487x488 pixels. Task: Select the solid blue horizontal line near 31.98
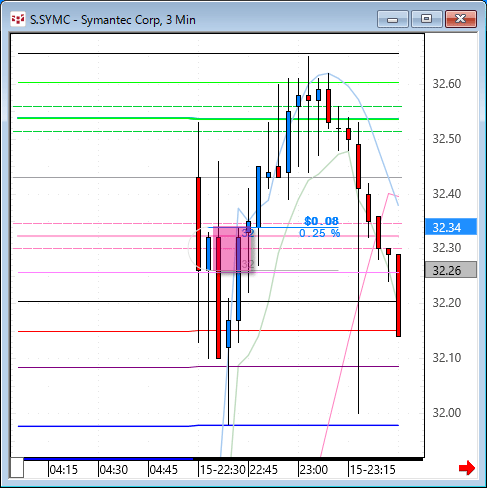pos(208,426)
